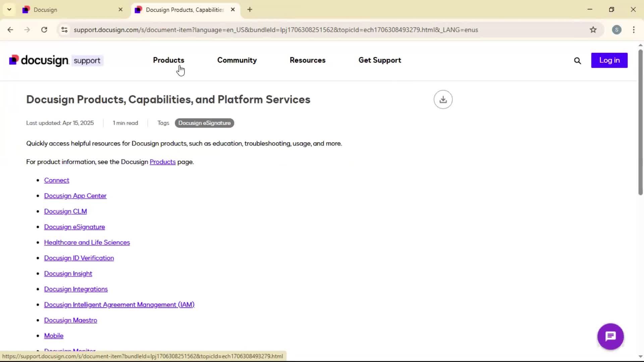This screenshot has width=644, height=362.
Task: Reload the page
Action: (x=44, y=30)
